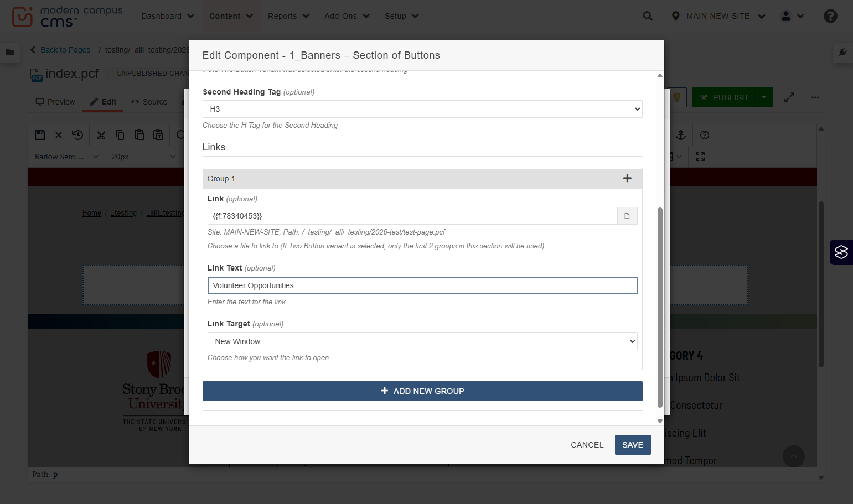Open the Second Heading Tag dropdown

coord(422,109)
